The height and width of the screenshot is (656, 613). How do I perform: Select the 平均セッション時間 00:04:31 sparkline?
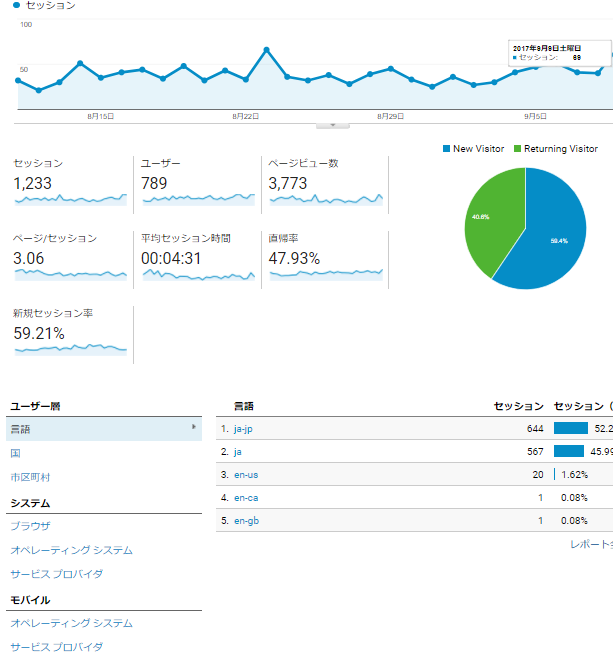[x=198, y=274]
